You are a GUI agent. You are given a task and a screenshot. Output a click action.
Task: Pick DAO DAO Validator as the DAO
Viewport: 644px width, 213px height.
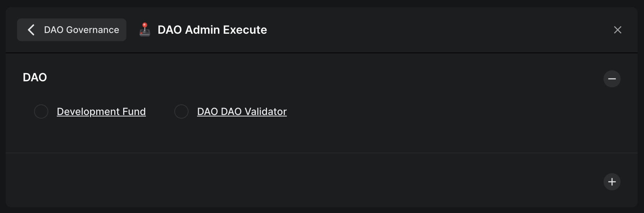(x=181, y=111)
